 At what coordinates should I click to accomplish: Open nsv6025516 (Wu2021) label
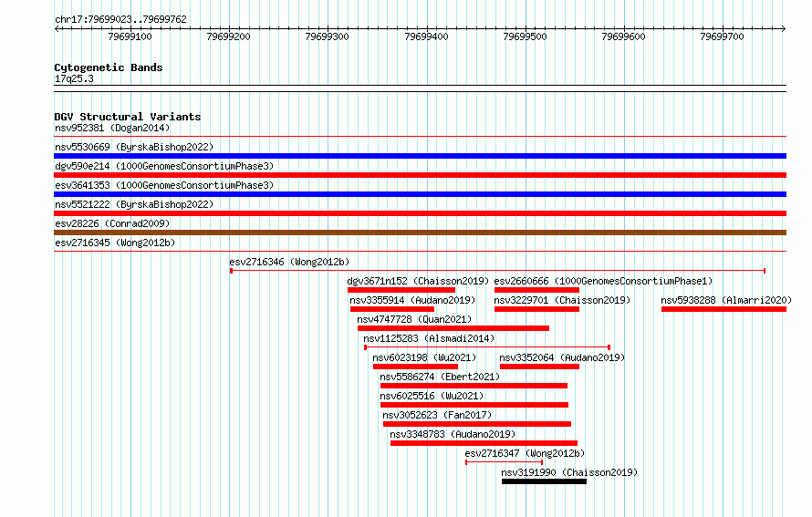[432, 396]
